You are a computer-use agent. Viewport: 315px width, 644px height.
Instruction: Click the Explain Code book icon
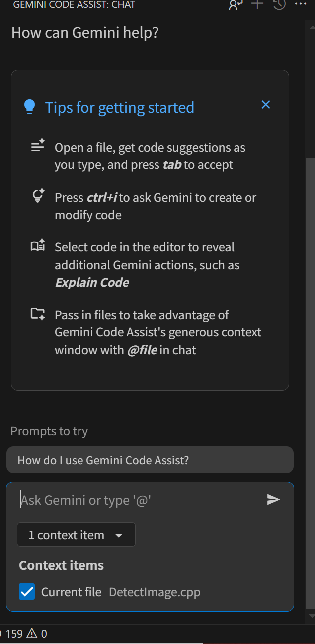(x=38, y=245)
